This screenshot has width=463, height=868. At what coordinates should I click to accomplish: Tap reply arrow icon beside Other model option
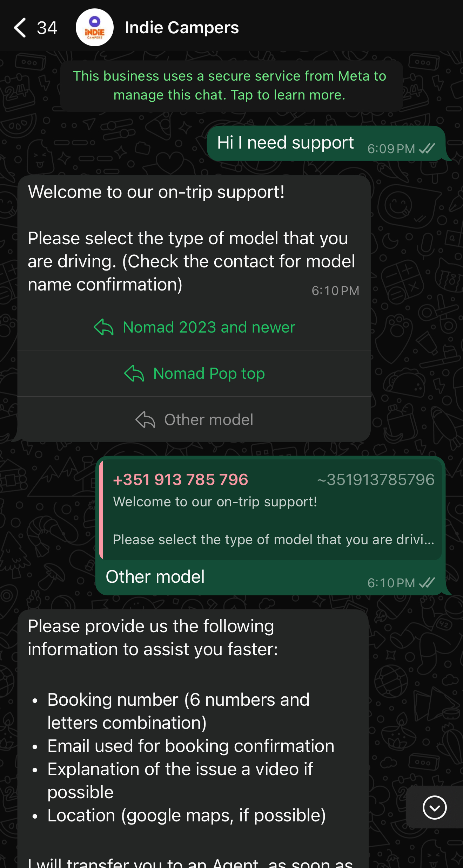pyautogui.click(x=145, y=419)
